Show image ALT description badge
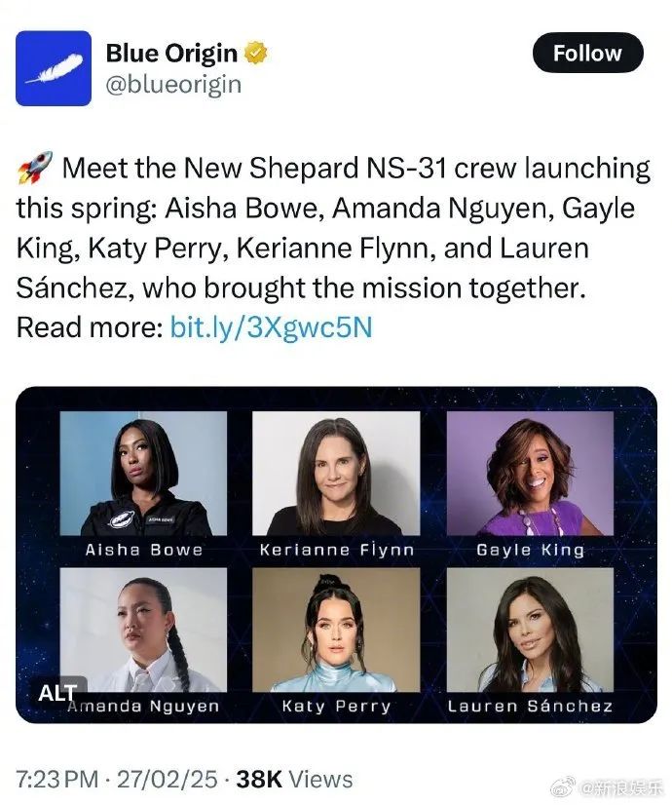Screen dimensions: 672x805 [56, 693]
